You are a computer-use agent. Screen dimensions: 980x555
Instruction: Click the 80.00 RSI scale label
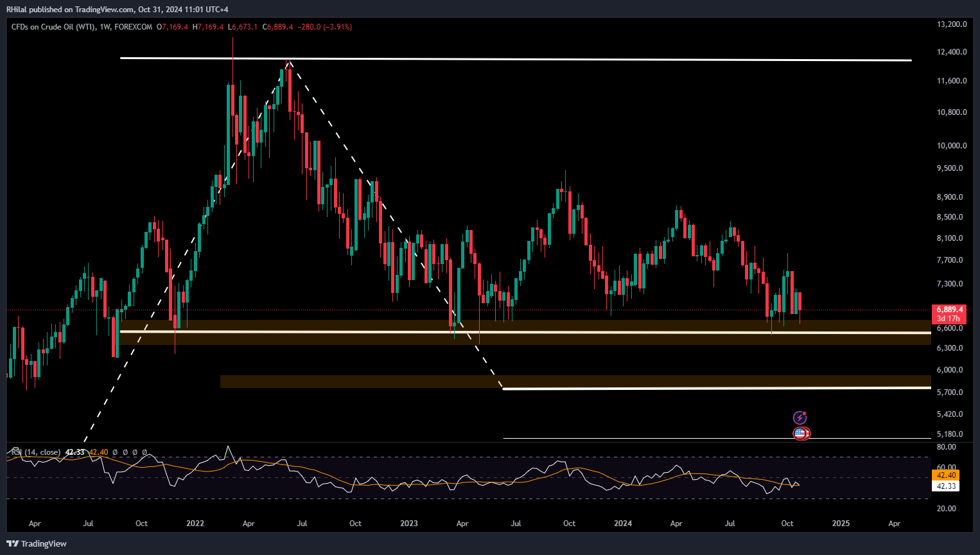tap(947, 447)
